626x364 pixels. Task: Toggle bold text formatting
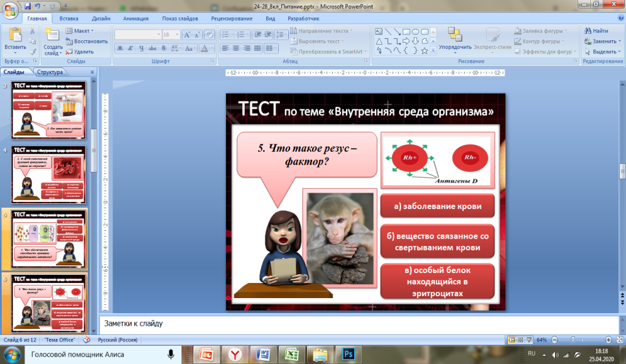[x=120, y=48]
